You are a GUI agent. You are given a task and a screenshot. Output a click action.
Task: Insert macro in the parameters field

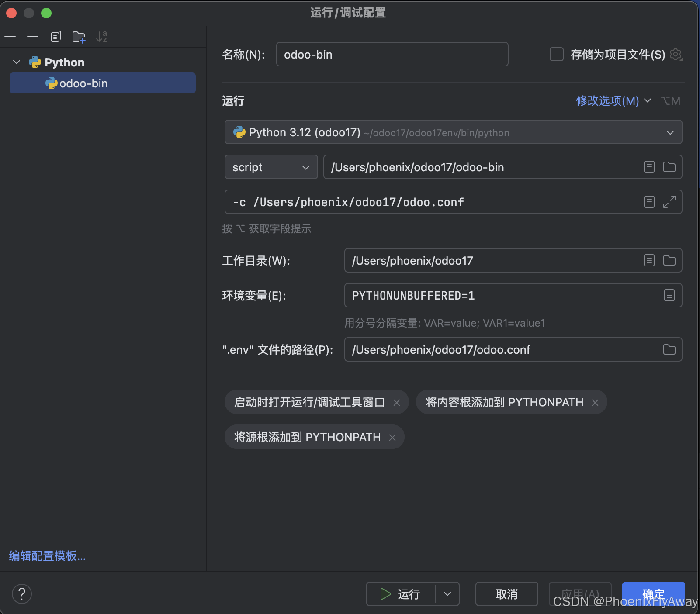(649, 202)
